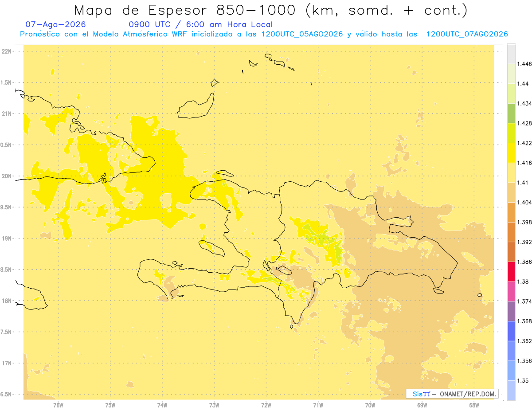Select the '18N' latitude label
The image size is (532, 411).
tap(6, 301)
